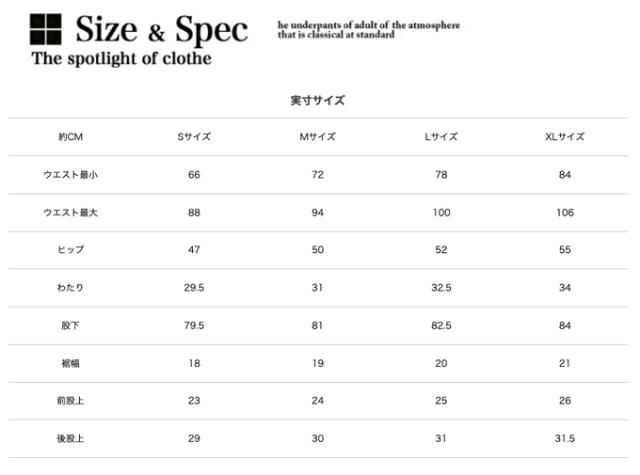
Task: Click the 股下 S size value 79.5
Action: pos(194,326)
